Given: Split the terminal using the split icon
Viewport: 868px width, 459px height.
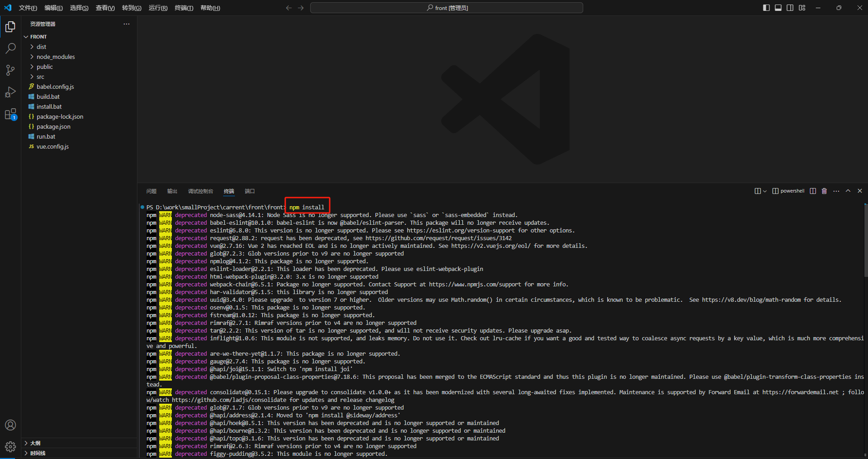Looking at the screenshot, I should [x=813, y=191].
